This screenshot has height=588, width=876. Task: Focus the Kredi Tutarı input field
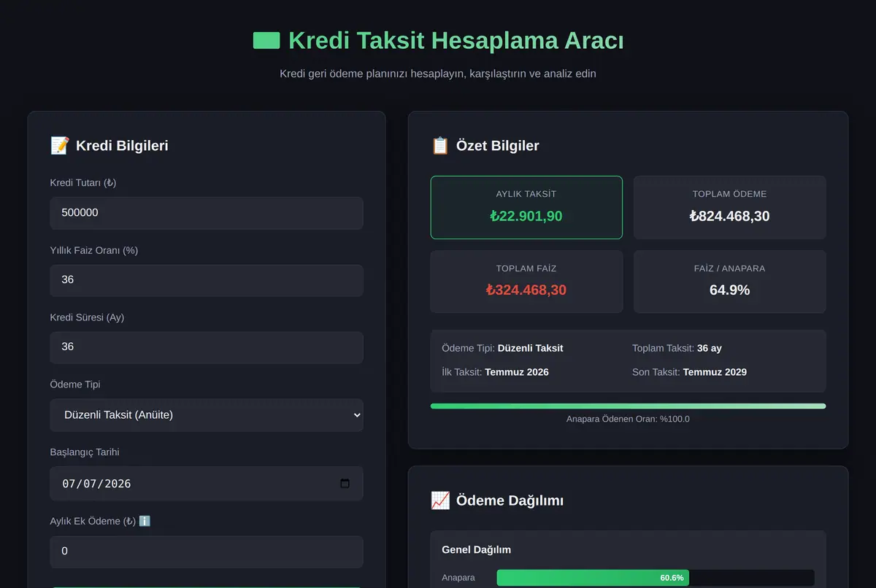(x=207, y=213)
